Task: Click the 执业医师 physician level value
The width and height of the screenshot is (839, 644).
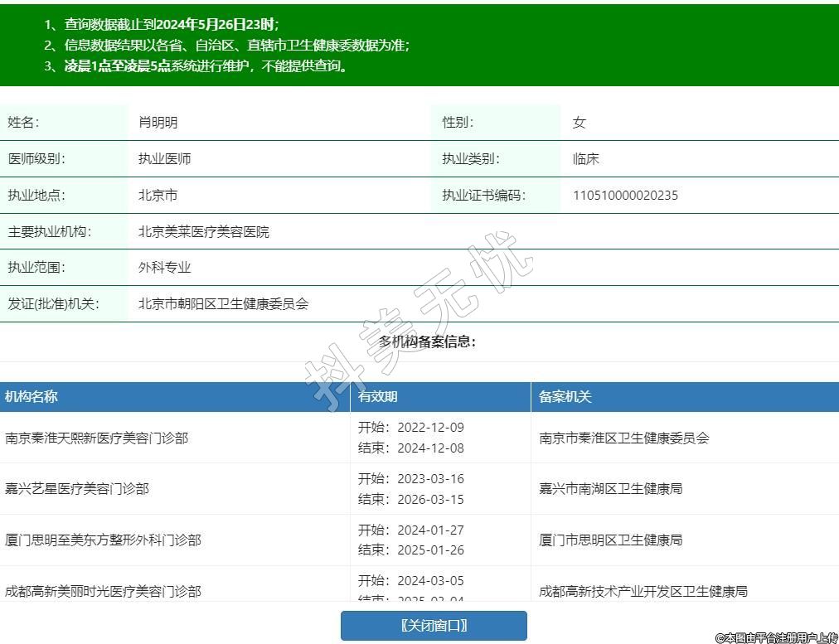Action: click(164, 159)
